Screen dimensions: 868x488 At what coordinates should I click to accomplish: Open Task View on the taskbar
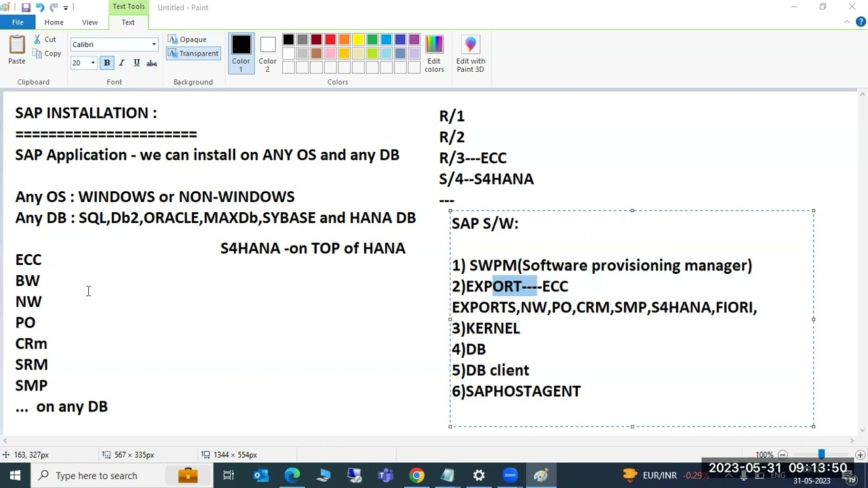point(229,476)
